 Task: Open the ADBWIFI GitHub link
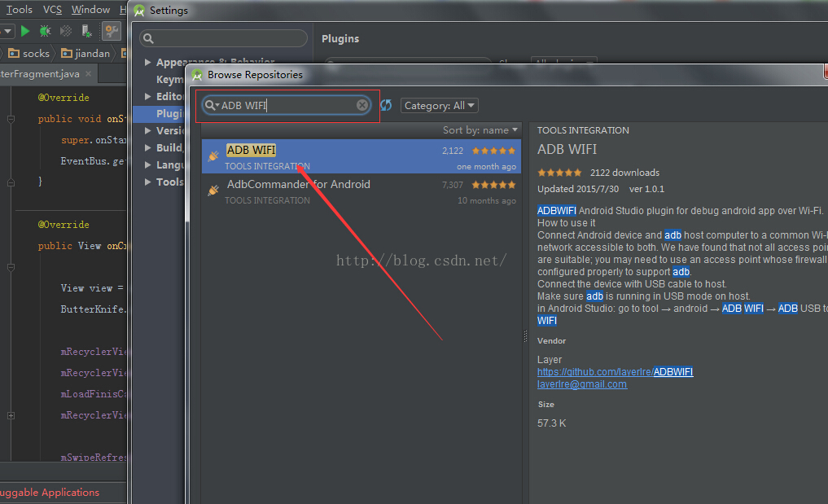pyautogui.click(x=616, y=372)
